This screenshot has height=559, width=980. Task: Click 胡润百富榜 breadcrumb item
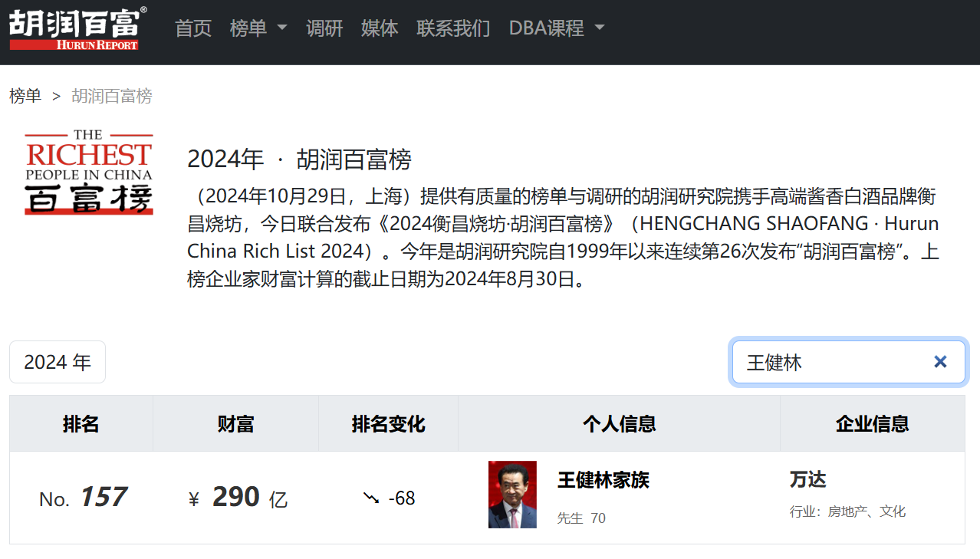click(112, 96)
